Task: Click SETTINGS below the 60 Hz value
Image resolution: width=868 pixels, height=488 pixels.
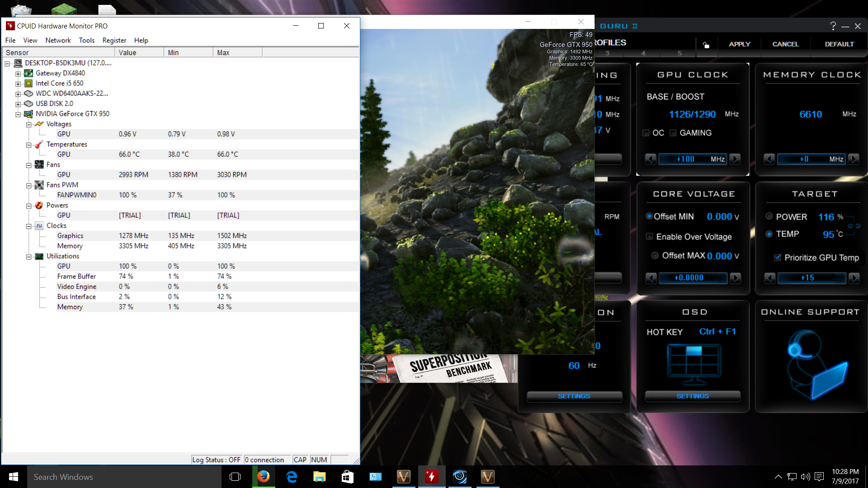Action: point(574,396)
